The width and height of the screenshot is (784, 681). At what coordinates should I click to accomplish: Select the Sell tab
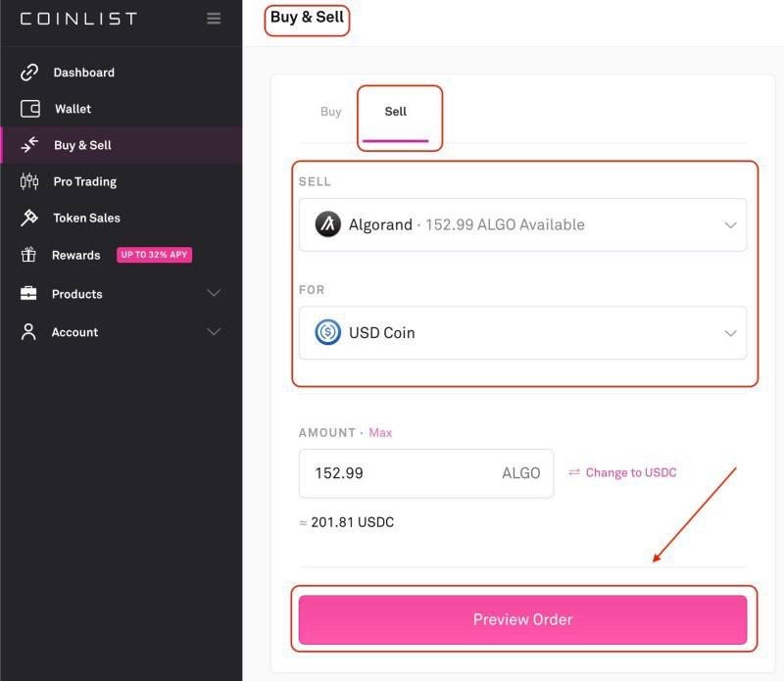pyautogui.click(x=396, y=112)
